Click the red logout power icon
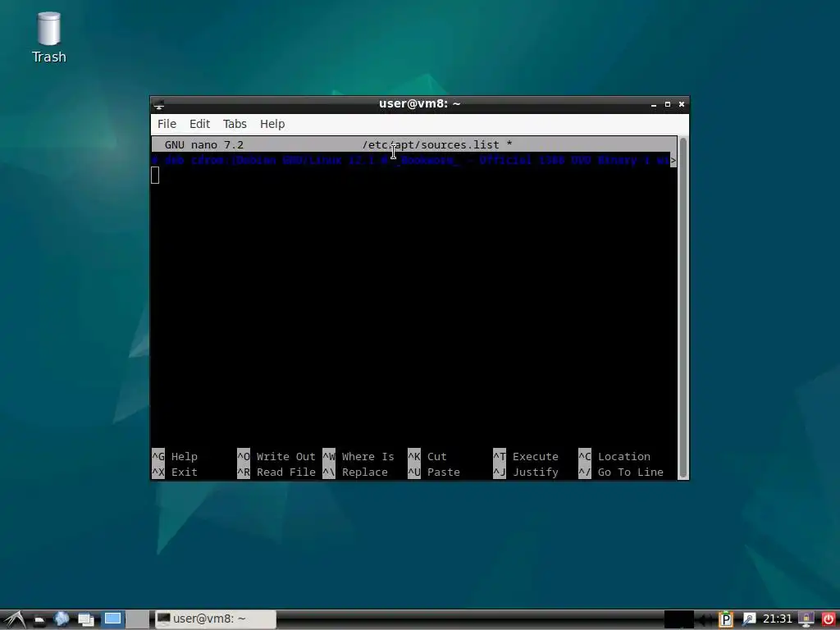The image size is (840, 630). coord(829,619)
